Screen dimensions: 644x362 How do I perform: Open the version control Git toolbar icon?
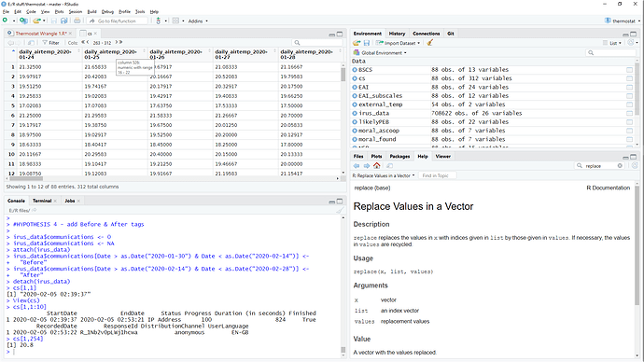158,21
